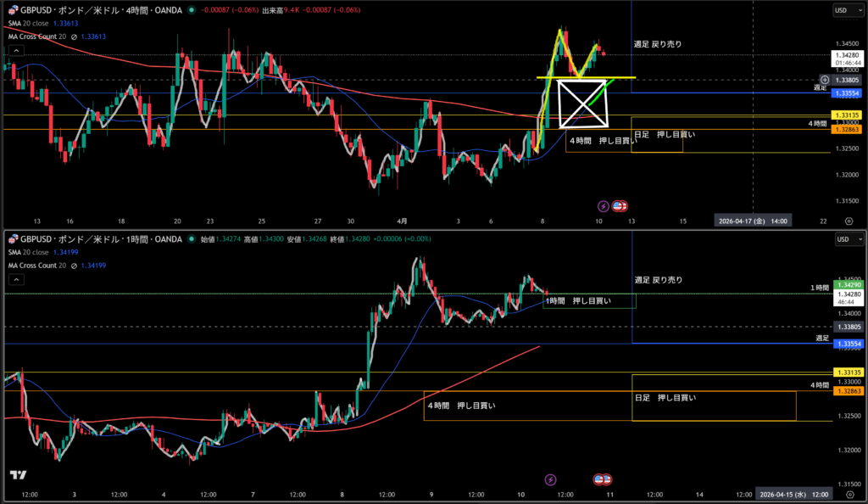Select the MA Cross Count indicator in lower chart

36,266
